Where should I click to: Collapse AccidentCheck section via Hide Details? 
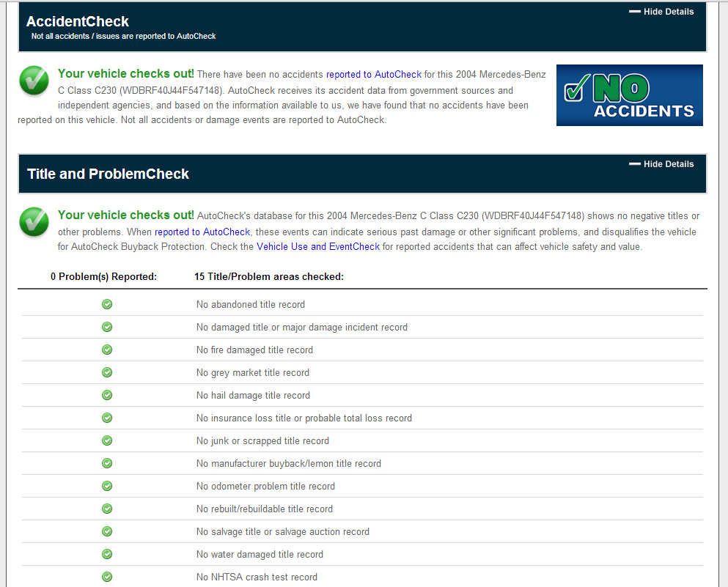[x=661, y=12]
